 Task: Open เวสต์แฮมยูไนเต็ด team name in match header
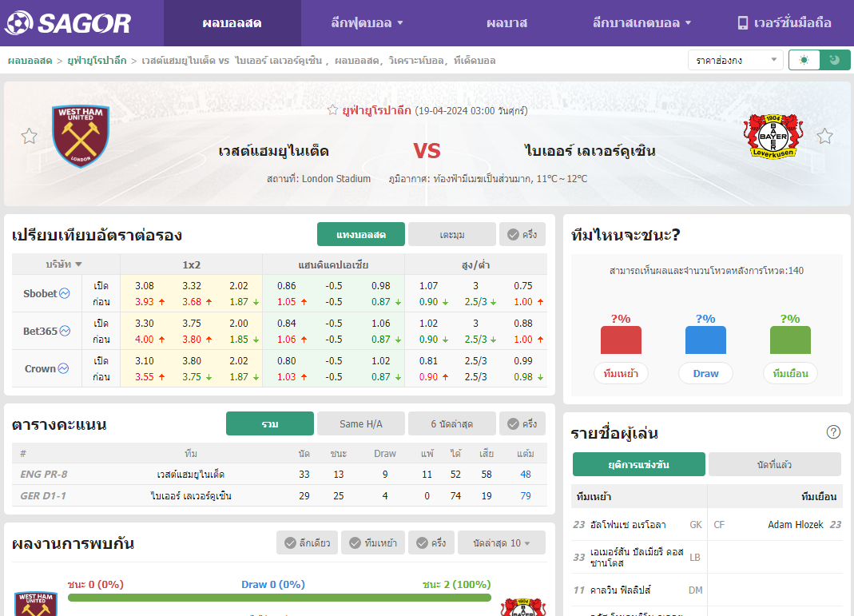273,151
